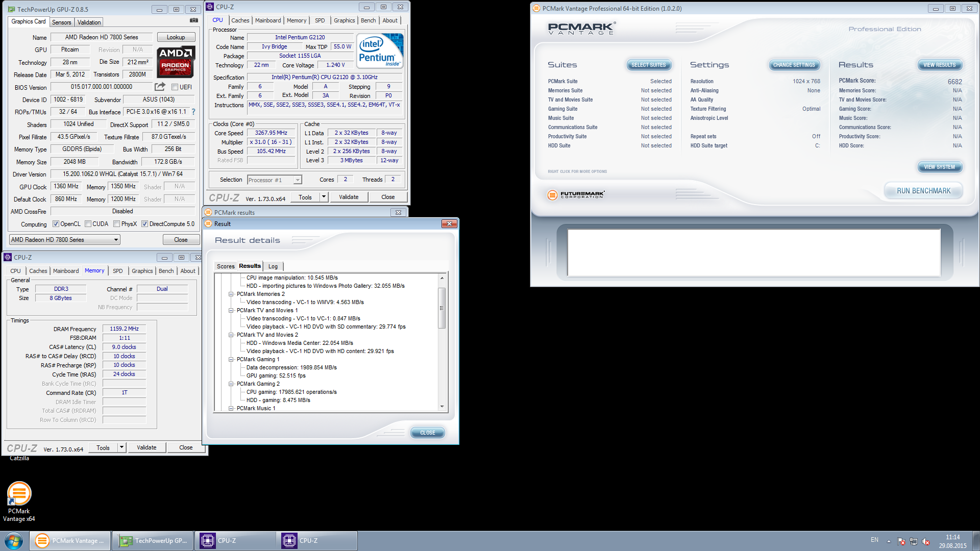Switch to the Validation tab in GPU-Z

click(89, 22)
